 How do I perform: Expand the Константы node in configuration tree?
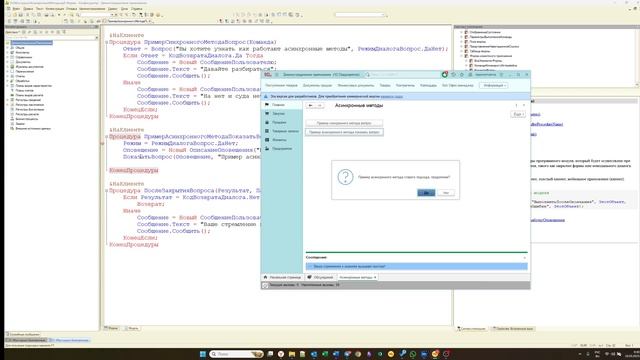tap(7, 53)
